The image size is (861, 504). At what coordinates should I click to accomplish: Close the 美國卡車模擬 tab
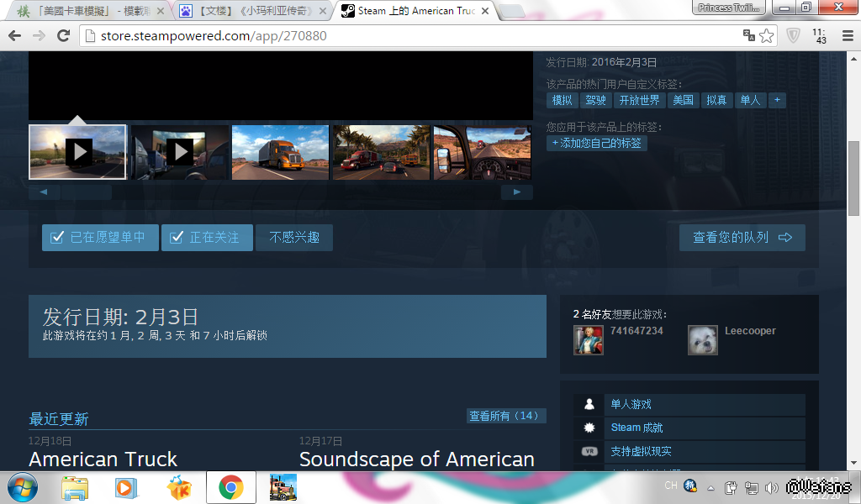[161, 11]
